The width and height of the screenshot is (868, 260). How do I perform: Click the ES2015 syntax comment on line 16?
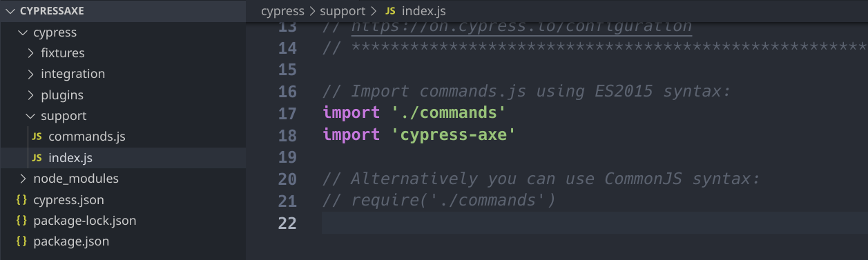[527, 91]
